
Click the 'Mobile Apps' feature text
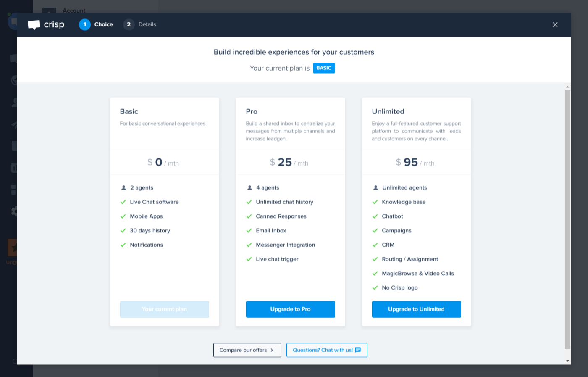coord(146,216)
